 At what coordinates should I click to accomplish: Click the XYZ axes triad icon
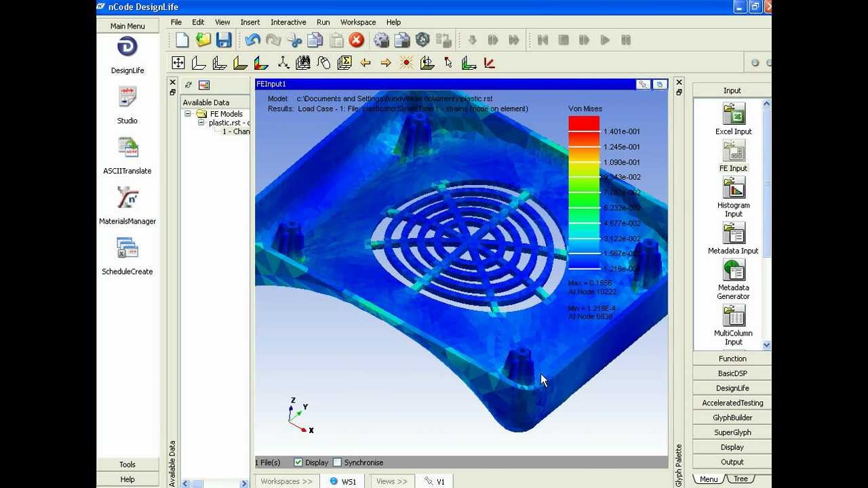coord(283,63)
